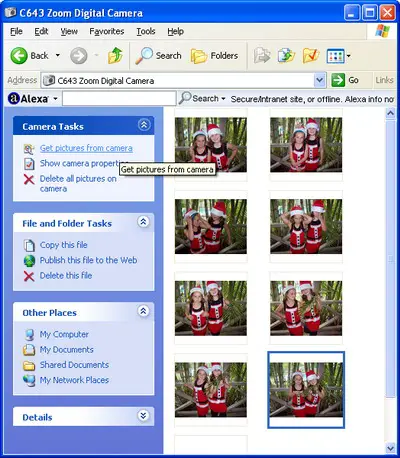This screenshot has height=458, width=400.
Task: Select the left thumbnail in fourth row
Action: point(211,390)
